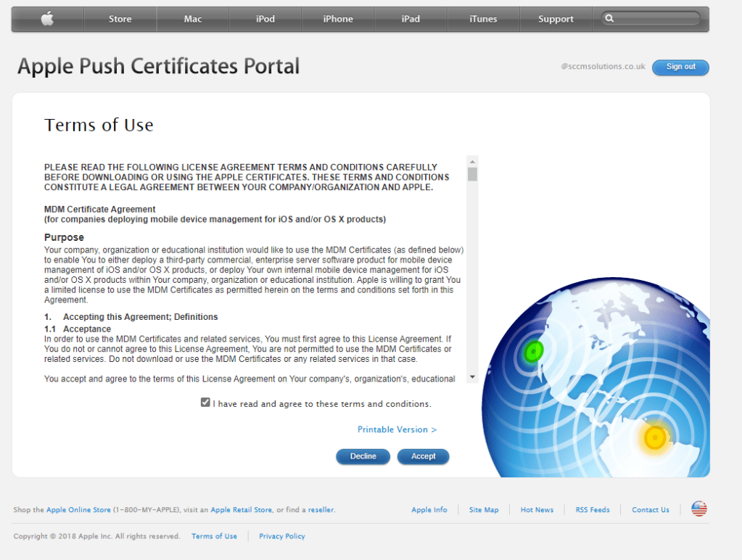Screen dimensions: 742x560
Task: Visit the RSS Feeds footer link
Action: pyautogui.click(x=593, y=510)
